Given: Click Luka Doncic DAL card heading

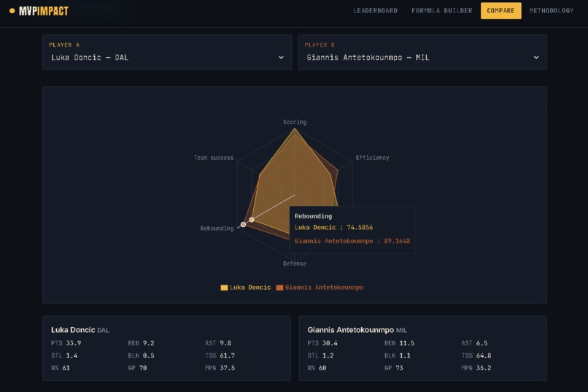Looking at the screenshot, I should (x=80, y=330).
